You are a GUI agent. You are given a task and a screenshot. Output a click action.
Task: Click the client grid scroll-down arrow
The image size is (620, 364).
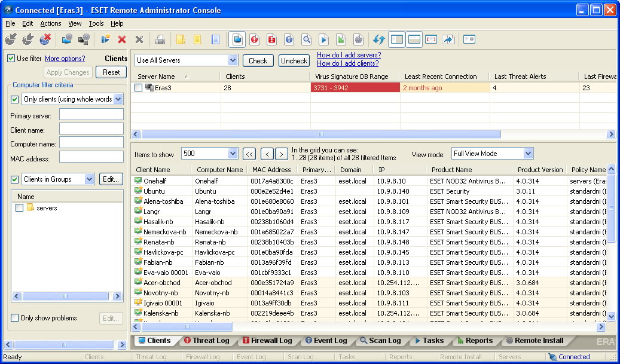(611, 316)
